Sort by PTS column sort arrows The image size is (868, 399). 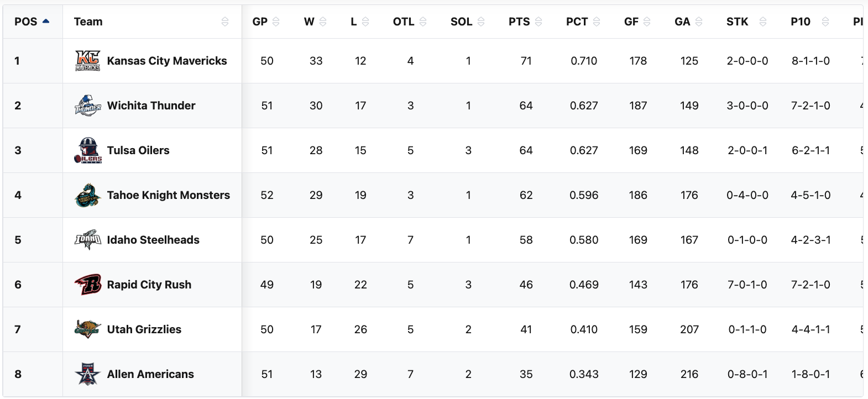point(538,22)
